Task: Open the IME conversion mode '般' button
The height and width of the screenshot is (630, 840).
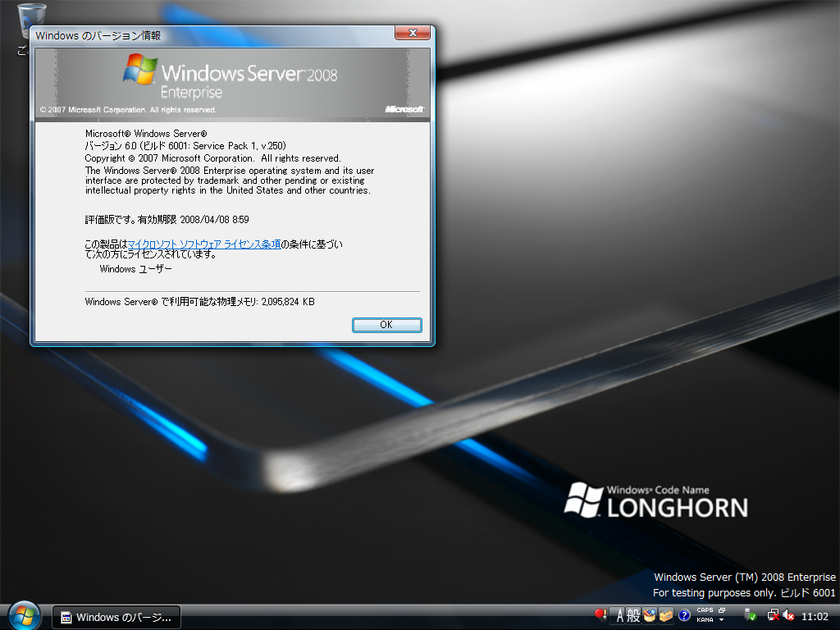Action: coord(634,615)
